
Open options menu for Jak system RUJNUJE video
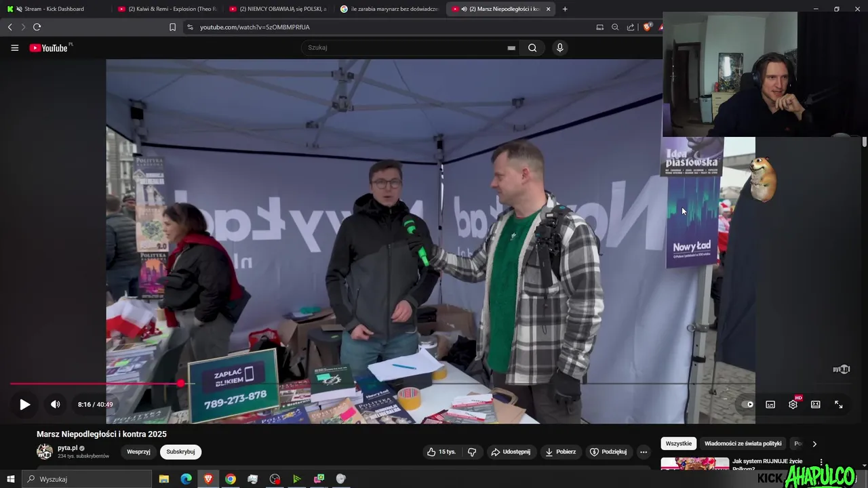[x=821, y=463]
